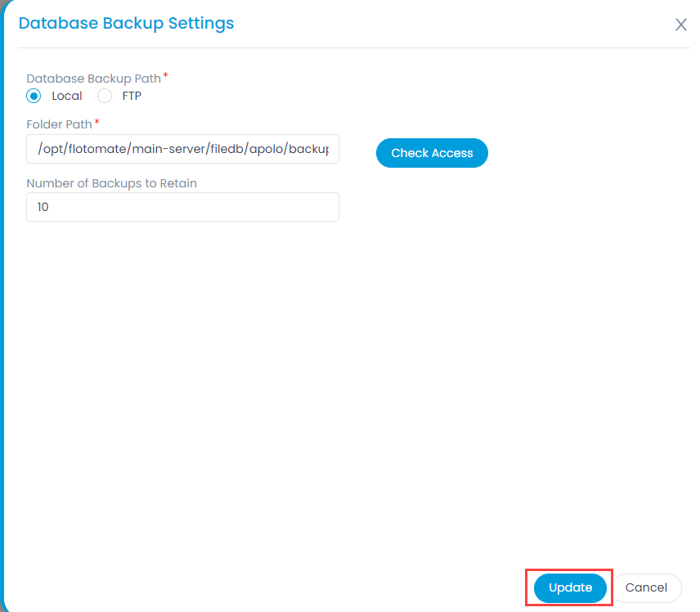Exit without saving using Cancel
This screenshot has height=612, width=700.
pos(647,587)
